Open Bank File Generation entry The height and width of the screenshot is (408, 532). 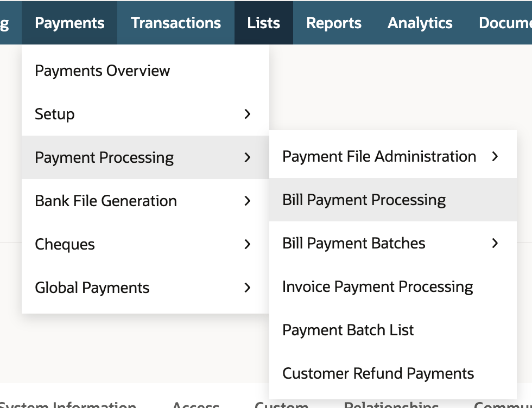[x=145, y=201]
